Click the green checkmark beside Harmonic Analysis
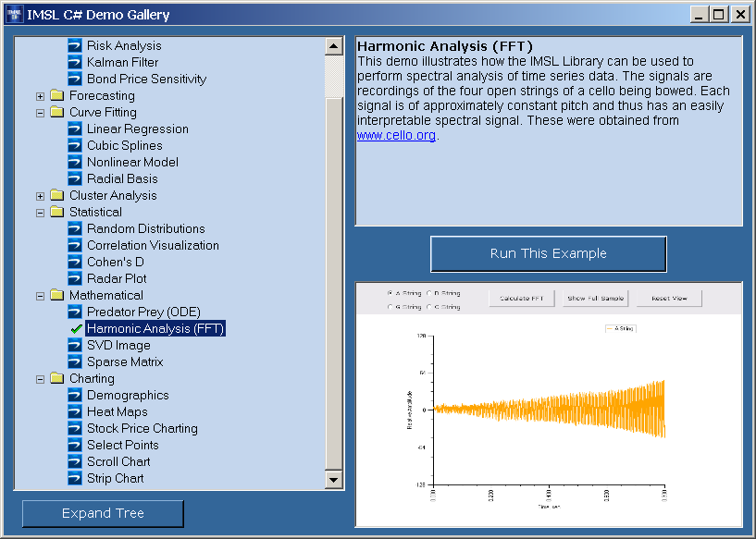The height and width of the screenshot is (539, 756). coord(75,328)
